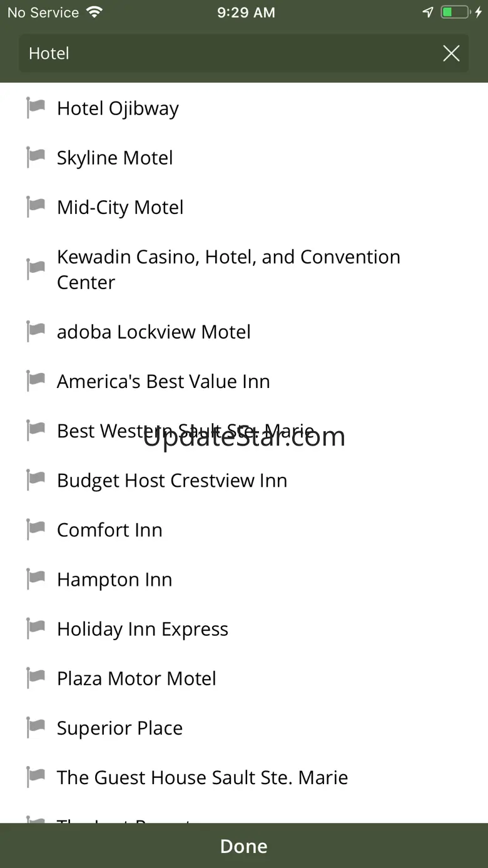Select Plaza Motor Motel result
488x868 pixels.
[244, 678]
